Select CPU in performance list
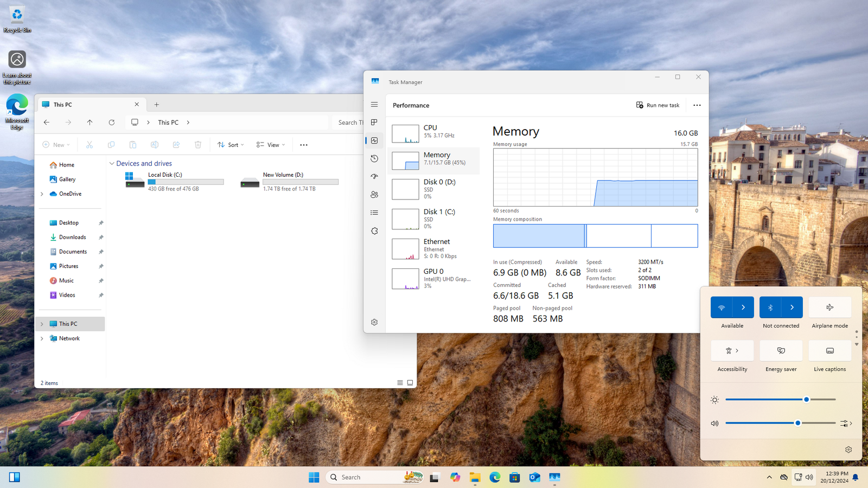This screenshot has width=868, height=488. (433, 133)
